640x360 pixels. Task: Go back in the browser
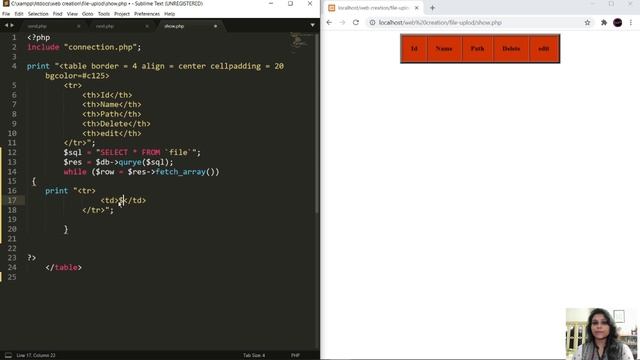click(x=329, y=23)
